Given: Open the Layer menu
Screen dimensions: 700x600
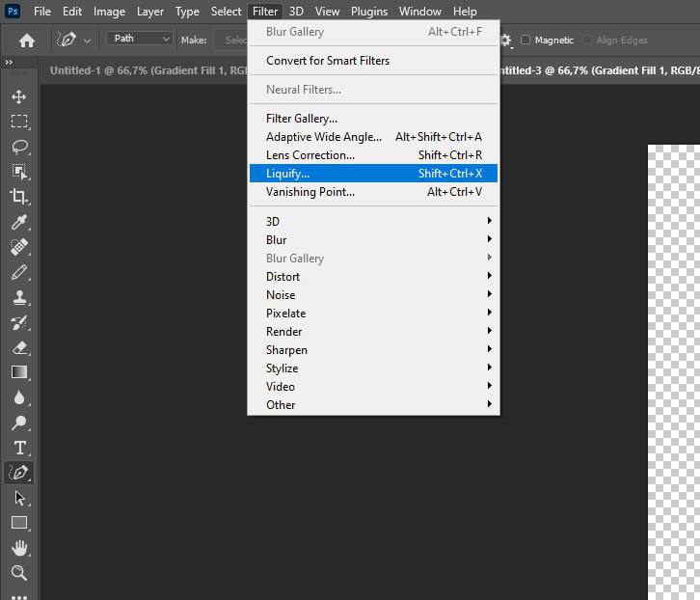Looking at the screenshot, I should click(150, 12).
